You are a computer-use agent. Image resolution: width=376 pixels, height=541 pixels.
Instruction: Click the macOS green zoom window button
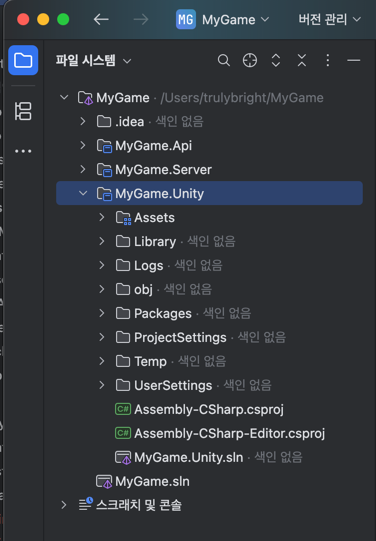pyautogui.click(x=63, y=19)
